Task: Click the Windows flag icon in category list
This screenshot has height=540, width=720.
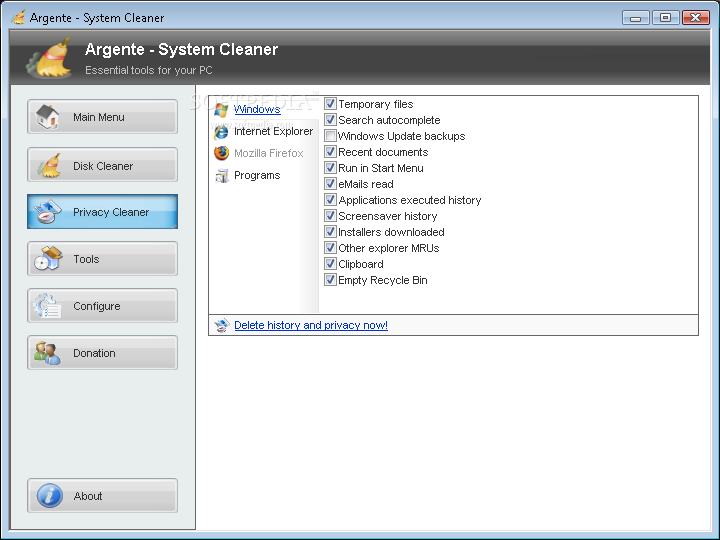Action: (x=221, y=110)
